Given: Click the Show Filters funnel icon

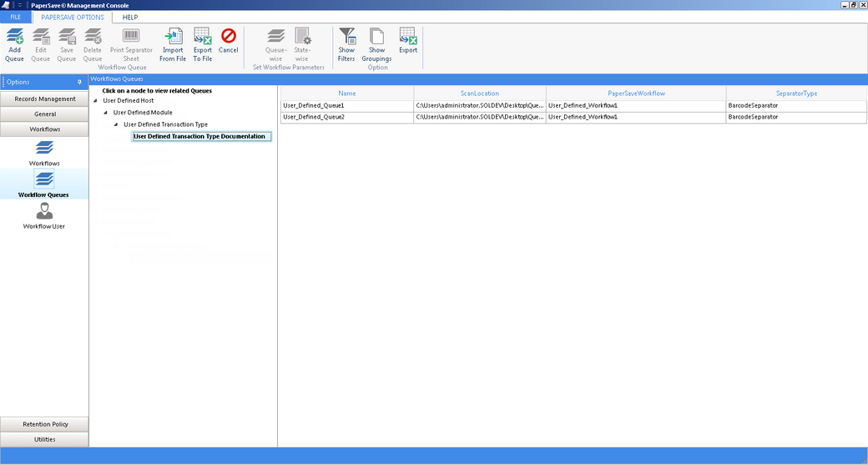Looking at the screenshot, I should click(346, 37).
